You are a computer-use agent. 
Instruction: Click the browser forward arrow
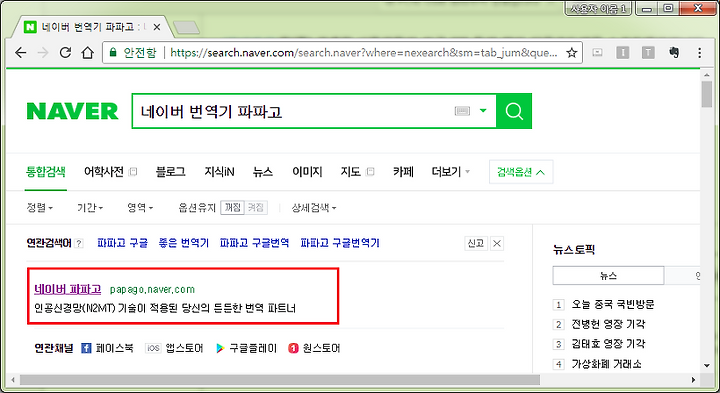coord(43,53)
